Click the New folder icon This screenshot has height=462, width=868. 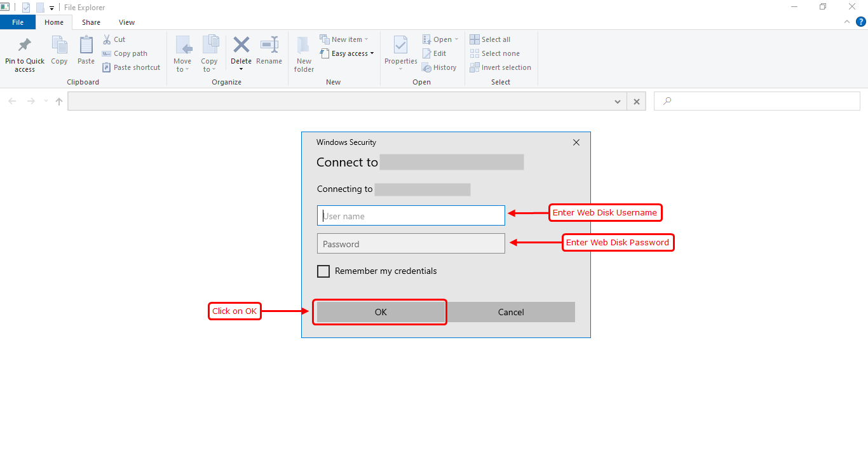pyautogui.click(x=304, y=46)
